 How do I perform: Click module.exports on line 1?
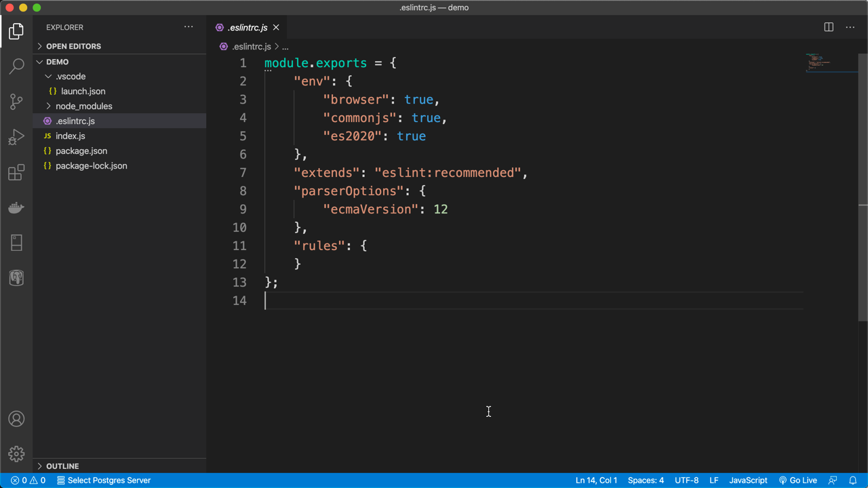coord(315,63)
